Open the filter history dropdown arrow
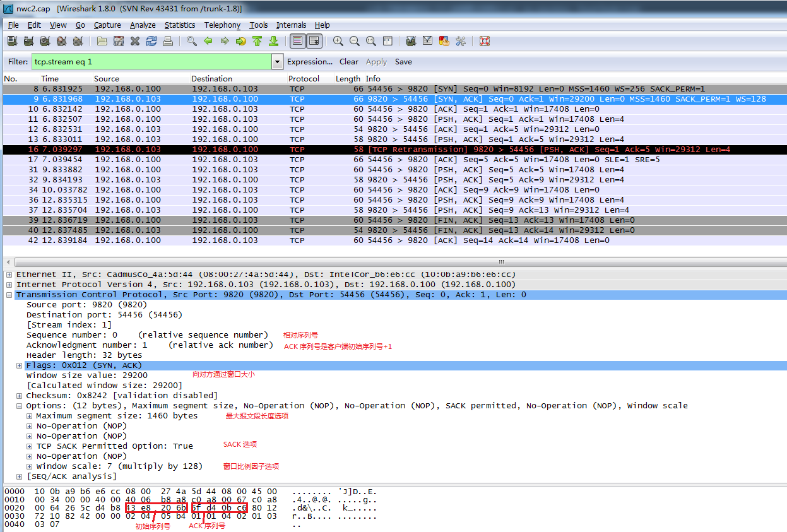 tap(277, 62)
